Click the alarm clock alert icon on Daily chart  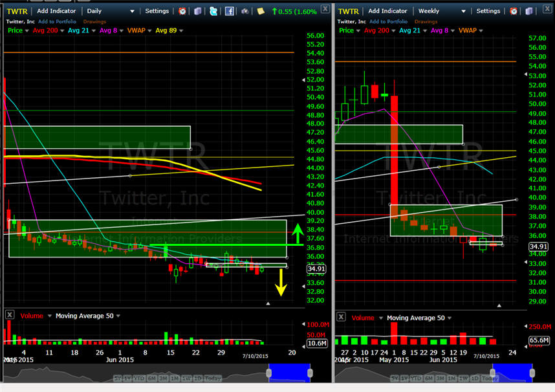point(183,11)
